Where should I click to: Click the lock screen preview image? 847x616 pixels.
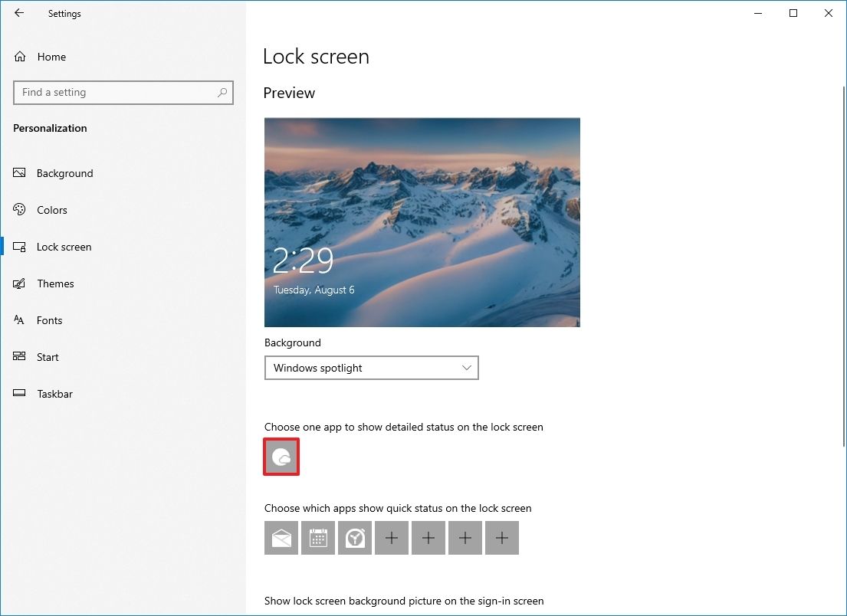pyautogui.click(x=422, y=221)
